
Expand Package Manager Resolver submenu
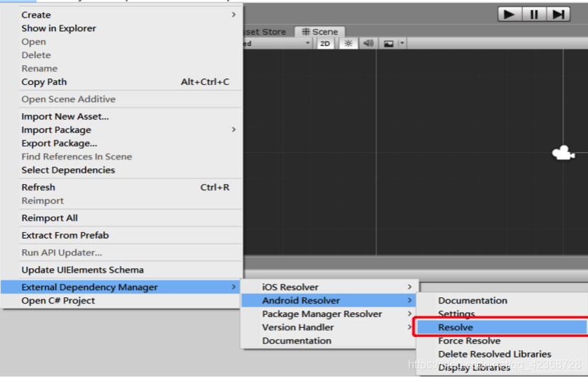point(329,314)
